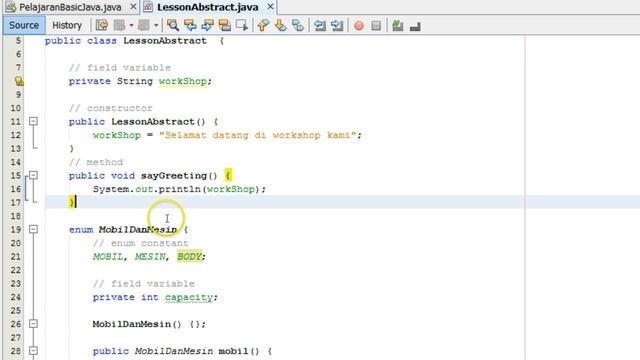
Task: Find previous occurrence icon
Action: (x=190, y=25)
